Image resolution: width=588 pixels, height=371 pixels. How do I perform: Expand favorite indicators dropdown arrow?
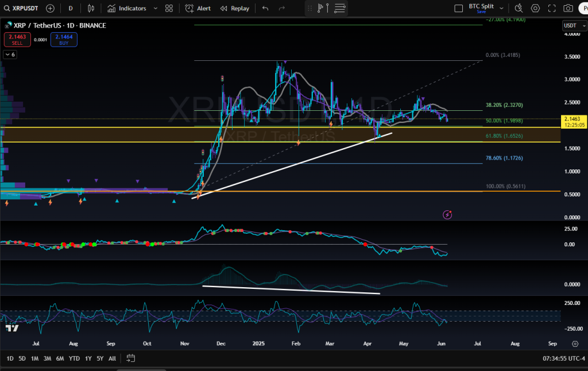tap(155, 8)
